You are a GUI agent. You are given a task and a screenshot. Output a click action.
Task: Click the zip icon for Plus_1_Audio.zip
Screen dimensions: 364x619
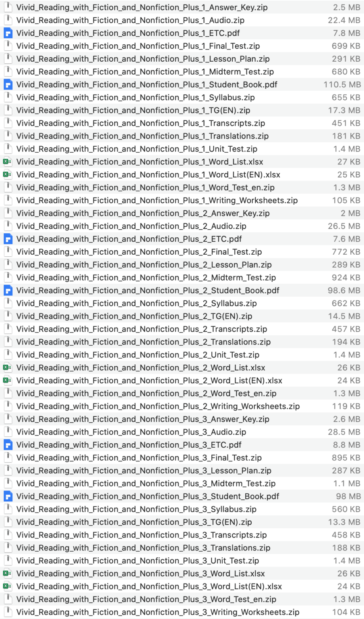click(x=8, y=20)
